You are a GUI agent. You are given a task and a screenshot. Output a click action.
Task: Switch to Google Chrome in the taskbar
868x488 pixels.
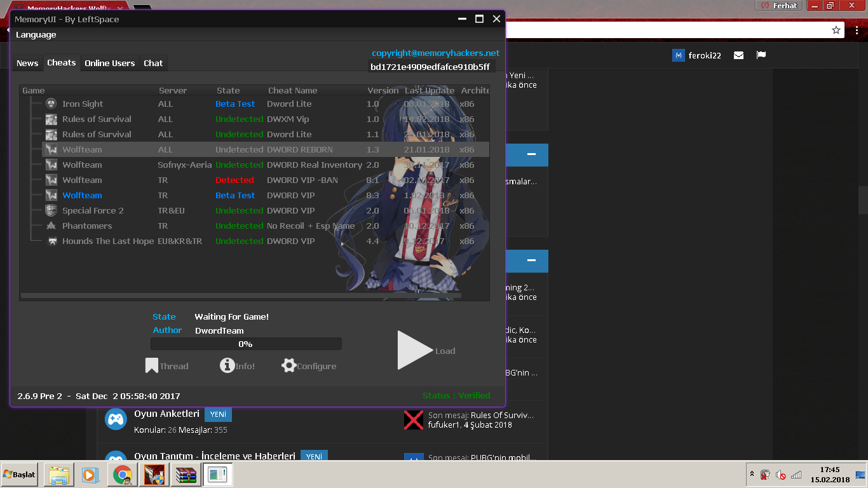click(123, 475)
